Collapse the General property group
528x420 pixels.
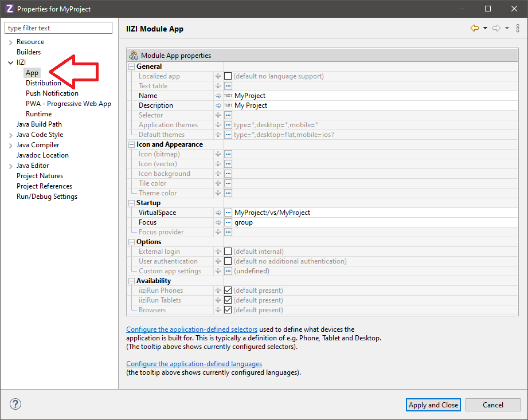click(131, 66)
